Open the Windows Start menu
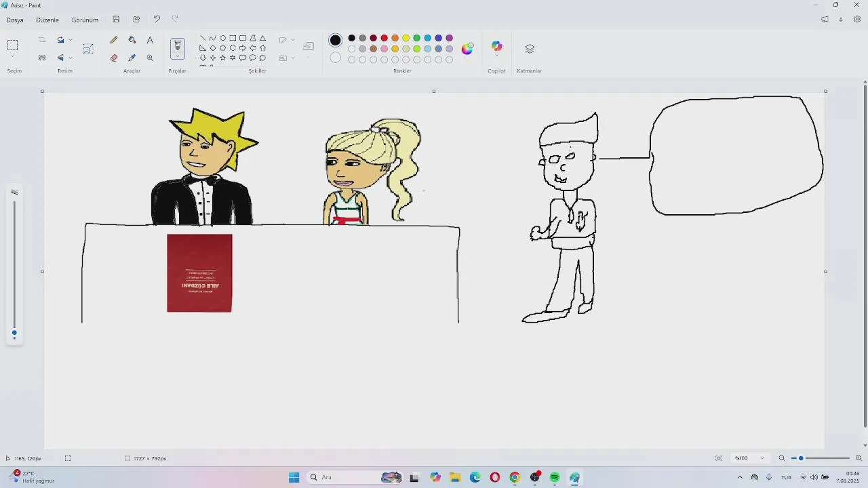The image size is (868, 488). 294,477
